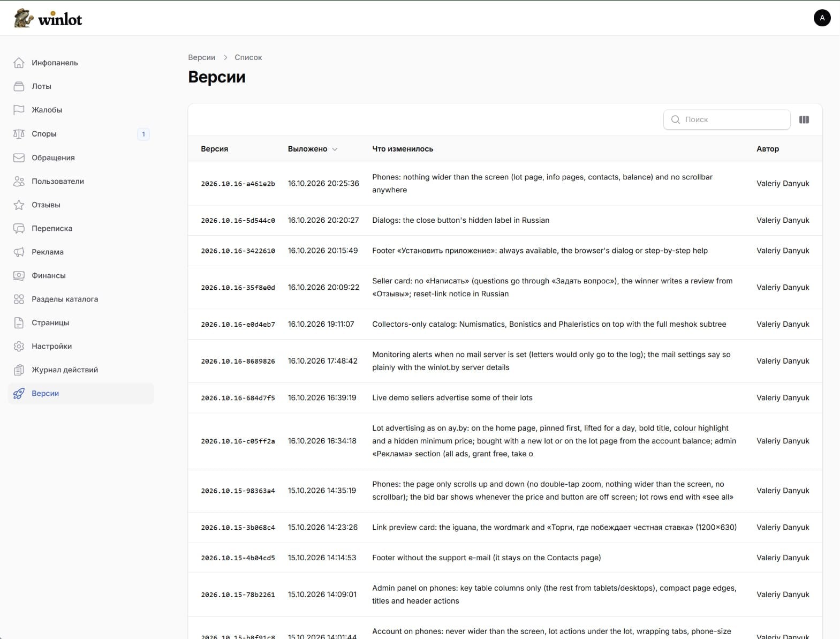Click timestamp 15.10.2026 14:14:53
This screenshot has width=840, height=639.
click(322, 558)
